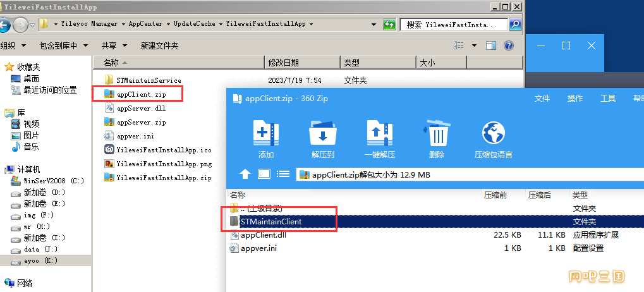Switch to 360 Zip thumbnail view icon
644x292 pixels.
click(264, 174)
